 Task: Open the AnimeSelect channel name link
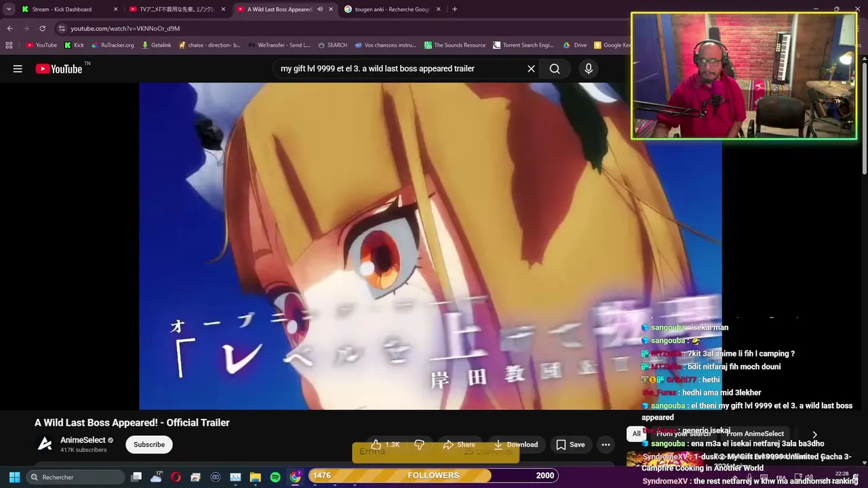(83, 440)
